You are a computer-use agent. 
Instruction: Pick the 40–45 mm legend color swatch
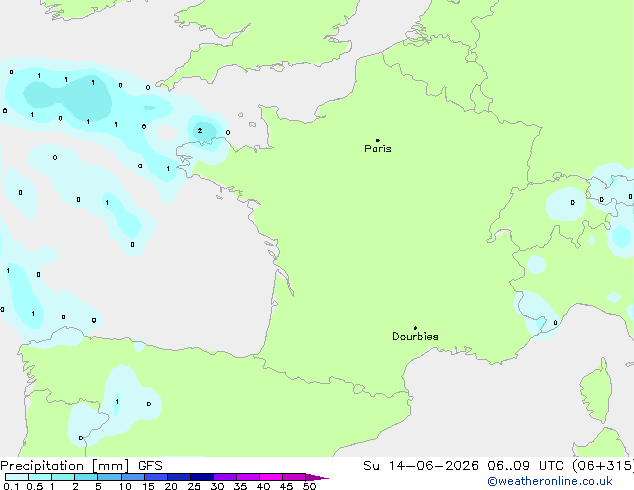tap(271, 477)
